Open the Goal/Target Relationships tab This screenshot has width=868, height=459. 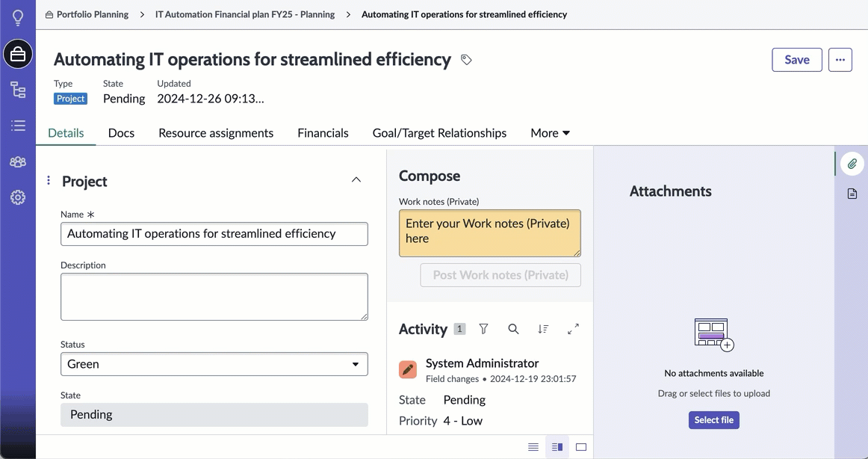[439, 133]
